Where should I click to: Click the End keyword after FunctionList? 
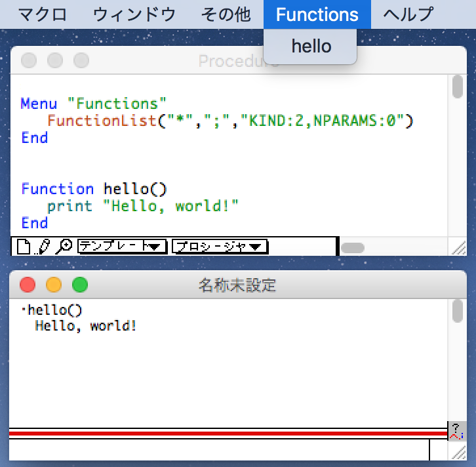(x=35, y=138)
